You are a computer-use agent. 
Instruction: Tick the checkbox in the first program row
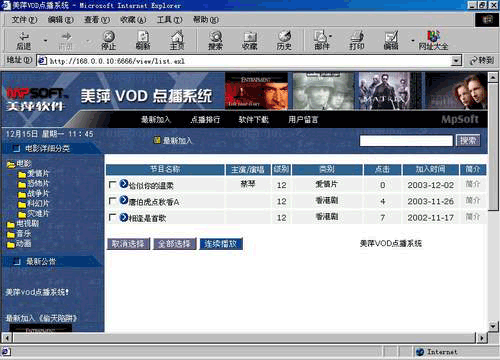point(112,184)
